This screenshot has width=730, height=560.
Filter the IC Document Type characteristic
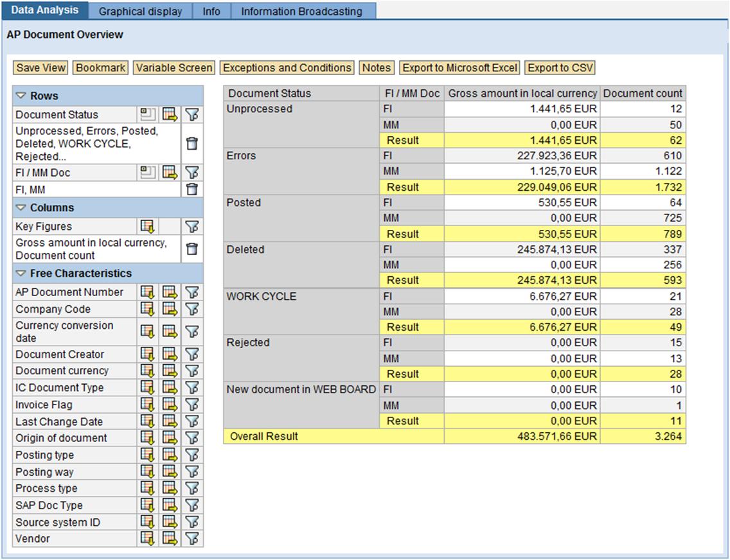click(191, 387)
